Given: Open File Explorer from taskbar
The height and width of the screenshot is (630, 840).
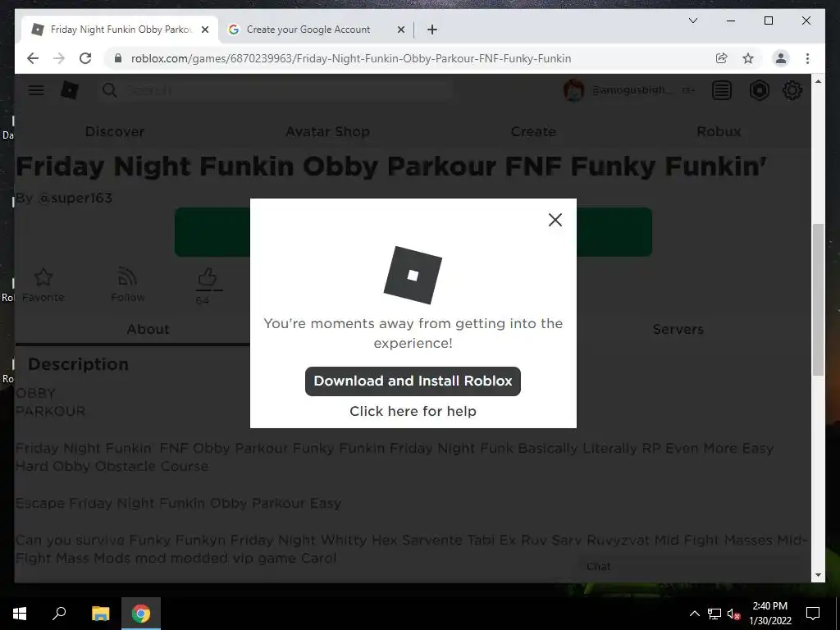Looking at the screenshot, I should 100,614.
